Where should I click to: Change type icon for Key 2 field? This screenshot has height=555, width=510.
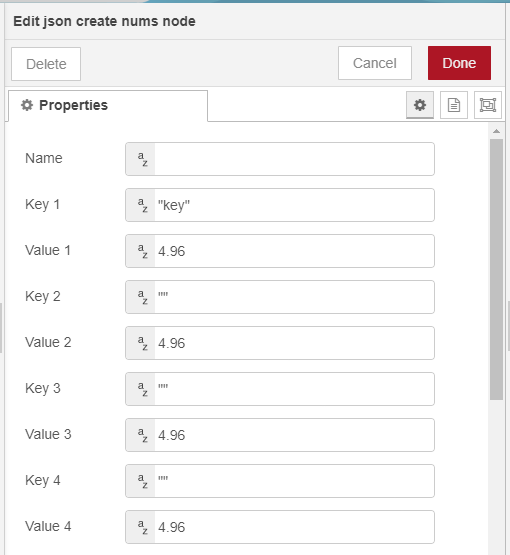141,297
